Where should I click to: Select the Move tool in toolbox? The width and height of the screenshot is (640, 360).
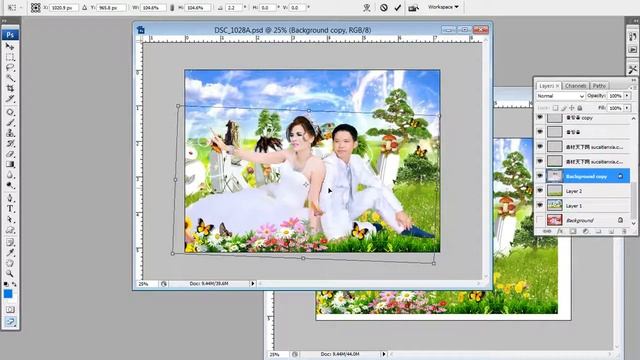tap(10, 47)
